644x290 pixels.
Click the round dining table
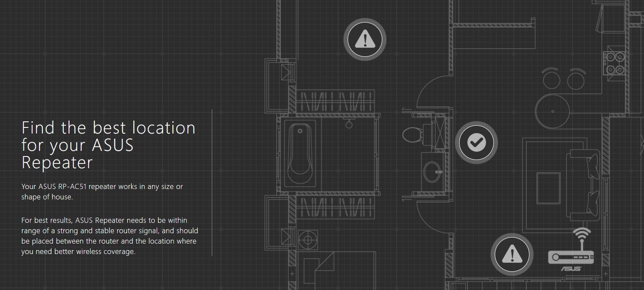553,111
